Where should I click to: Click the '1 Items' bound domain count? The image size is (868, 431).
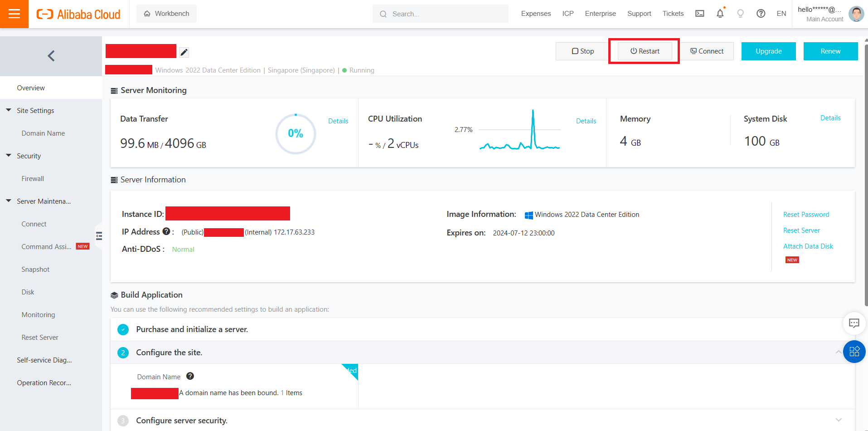(x=291, y=392)
